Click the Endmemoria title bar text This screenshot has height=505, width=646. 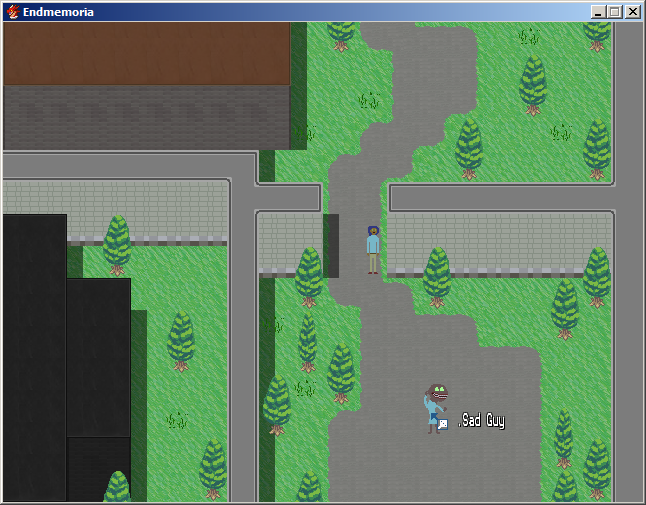click(x=58, y=12)
